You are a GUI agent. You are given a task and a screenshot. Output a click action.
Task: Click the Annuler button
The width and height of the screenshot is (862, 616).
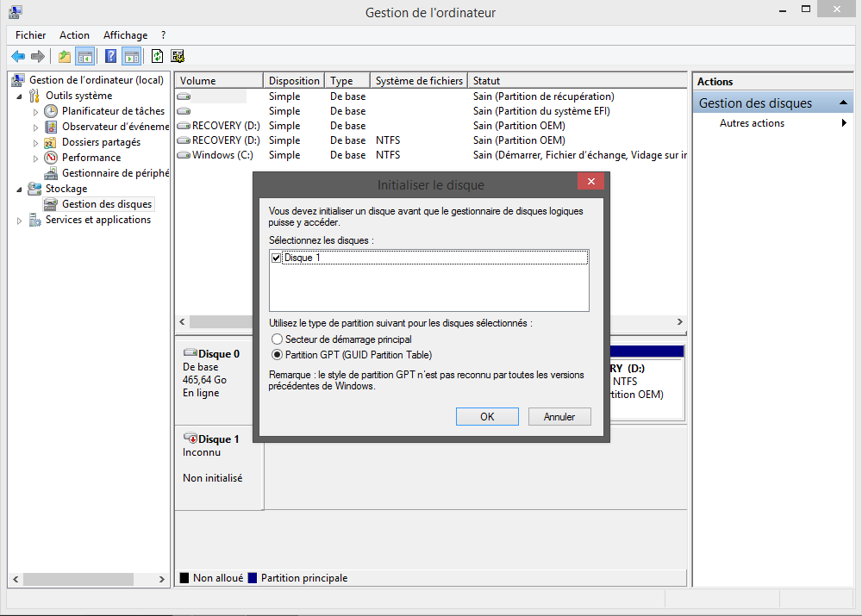coord(559,416)
